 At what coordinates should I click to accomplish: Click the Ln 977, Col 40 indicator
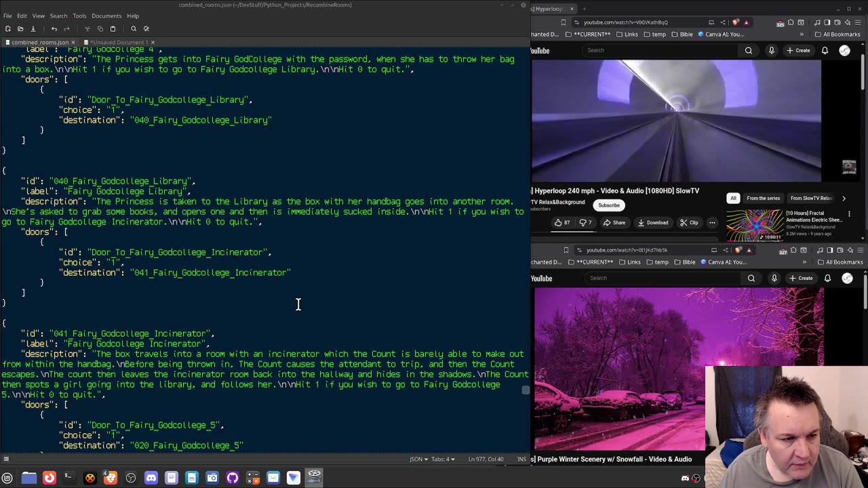(x=486, y=459)
